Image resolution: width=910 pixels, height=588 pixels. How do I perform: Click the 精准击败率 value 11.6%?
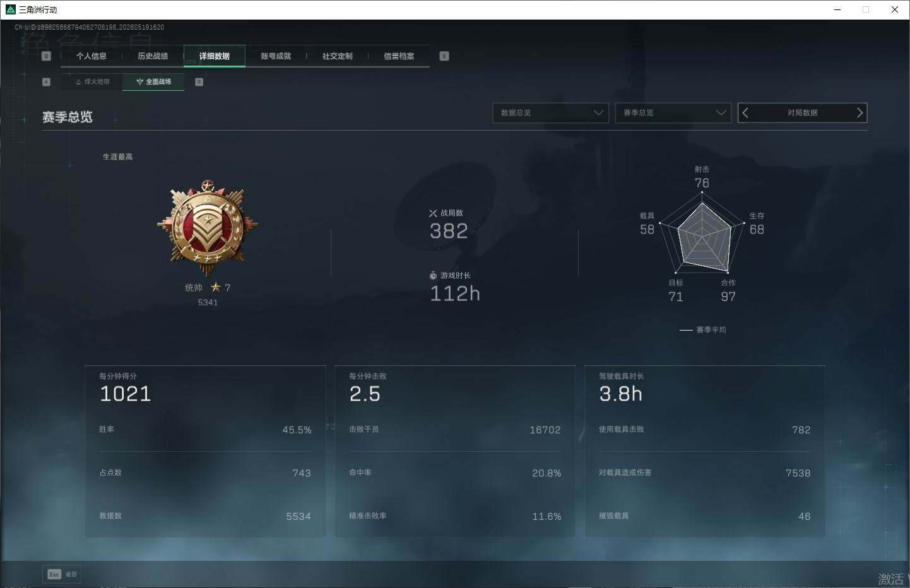[547, 517]
